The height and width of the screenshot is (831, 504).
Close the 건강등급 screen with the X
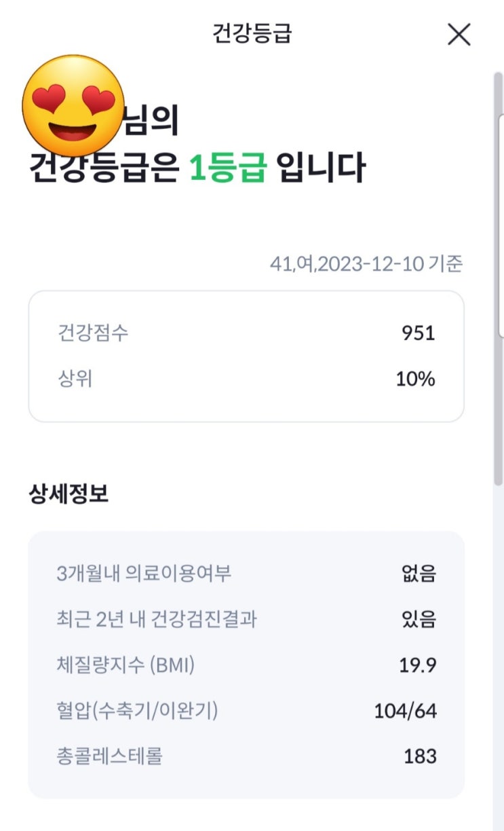click(x=459, y=34)
